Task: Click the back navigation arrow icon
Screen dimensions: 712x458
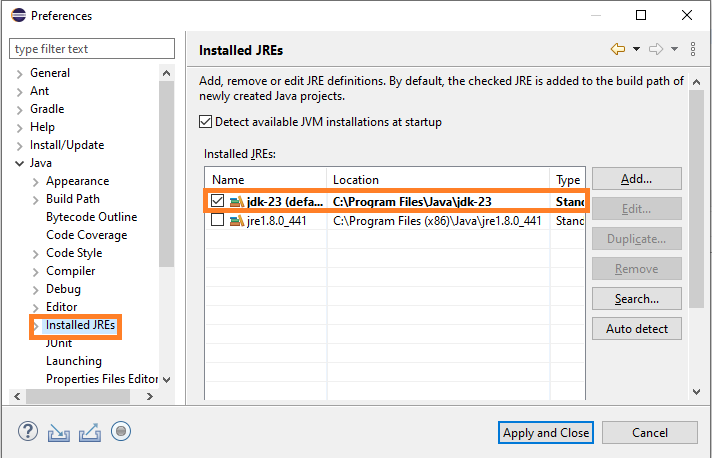Action: [618, 49]
